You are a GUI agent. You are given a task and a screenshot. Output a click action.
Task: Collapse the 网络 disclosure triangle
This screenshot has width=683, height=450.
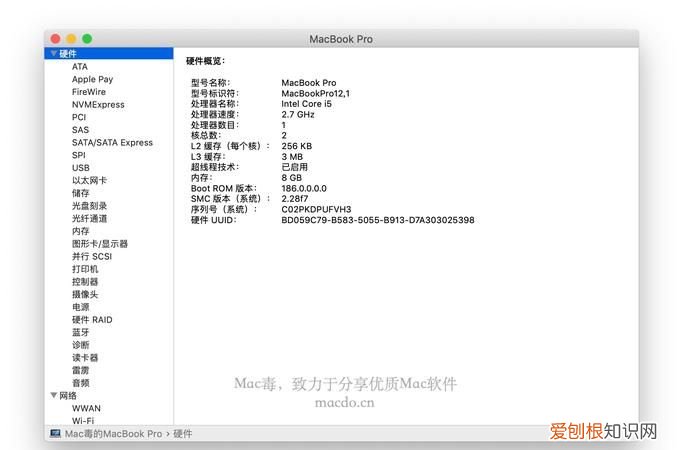click(53, 395)
